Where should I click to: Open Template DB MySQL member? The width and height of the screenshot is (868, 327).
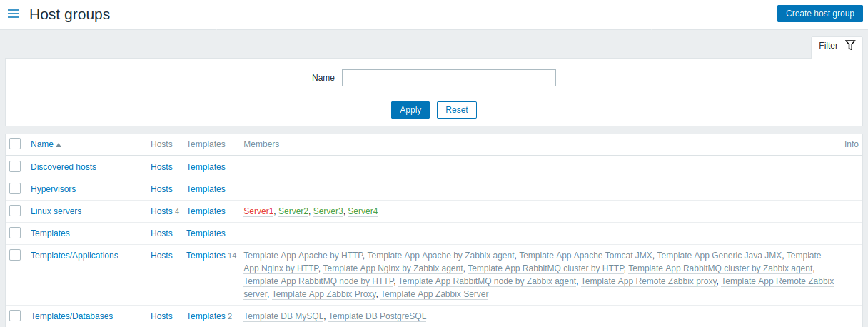283,316
